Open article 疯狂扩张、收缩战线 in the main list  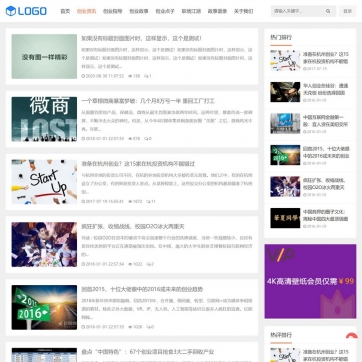(x=133, y=226)
